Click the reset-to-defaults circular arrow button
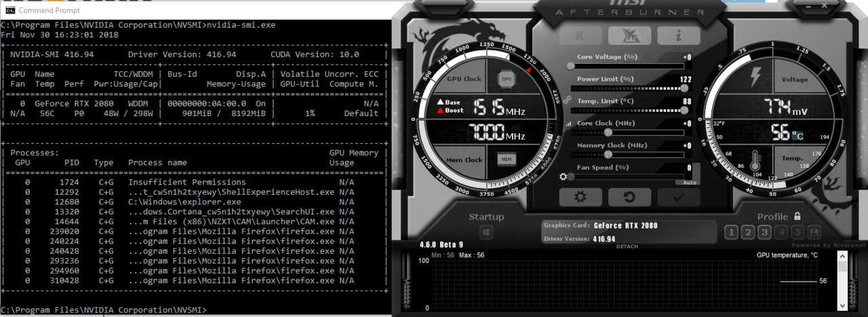The width and height of the screenshot is (868, 317). pyautogui.click(x=629, y=197)
